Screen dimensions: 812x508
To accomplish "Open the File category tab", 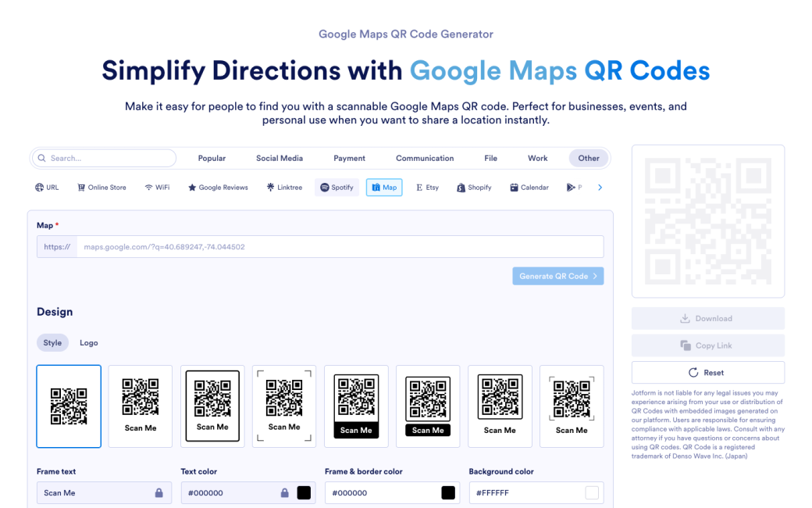I will click(491, 158).
